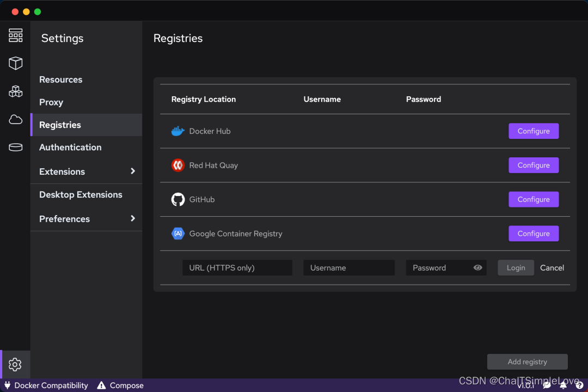Open the Dashboard icon in sidebar
Image resolution: width=588 pixels, height=392 pixels.
15,35
